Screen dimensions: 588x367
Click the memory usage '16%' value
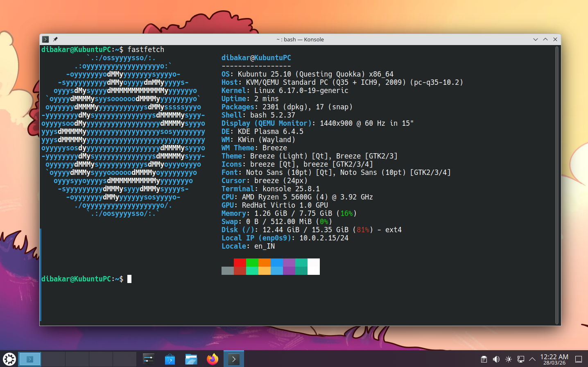(346, 213)
